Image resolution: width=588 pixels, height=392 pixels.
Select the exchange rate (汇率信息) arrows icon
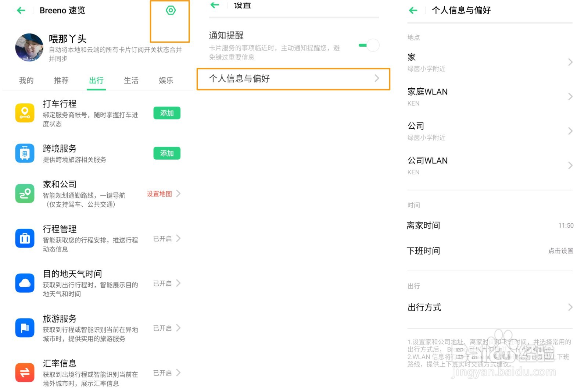24,372
